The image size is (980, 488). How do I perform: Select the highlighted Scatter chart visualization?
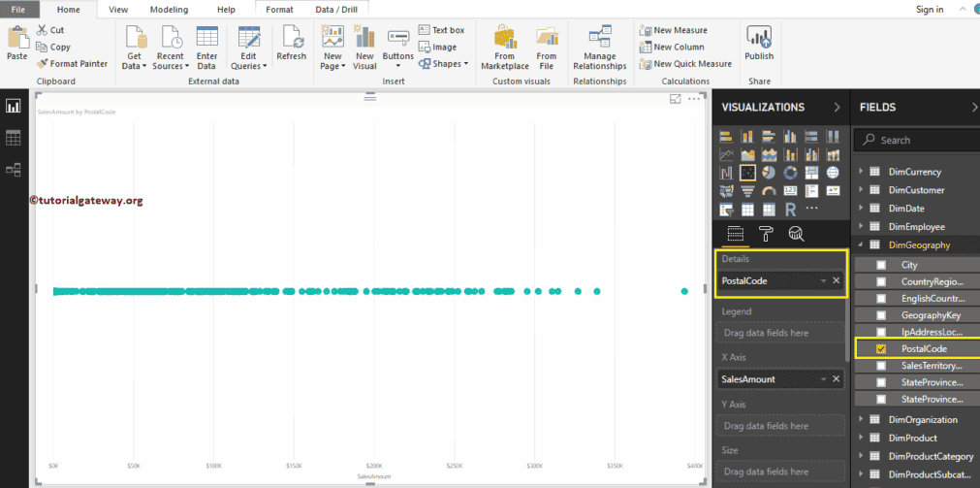click(x=747, y=172)
